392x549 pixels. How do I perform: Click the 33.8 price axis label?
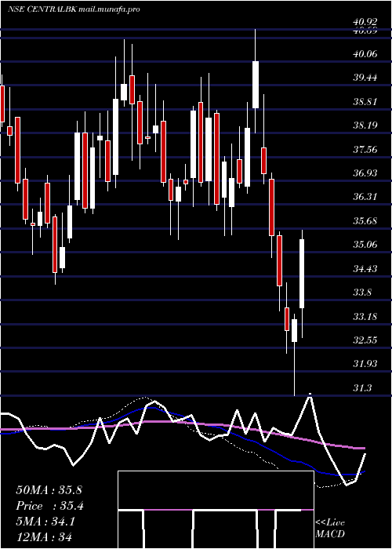(x=363, y=293)
